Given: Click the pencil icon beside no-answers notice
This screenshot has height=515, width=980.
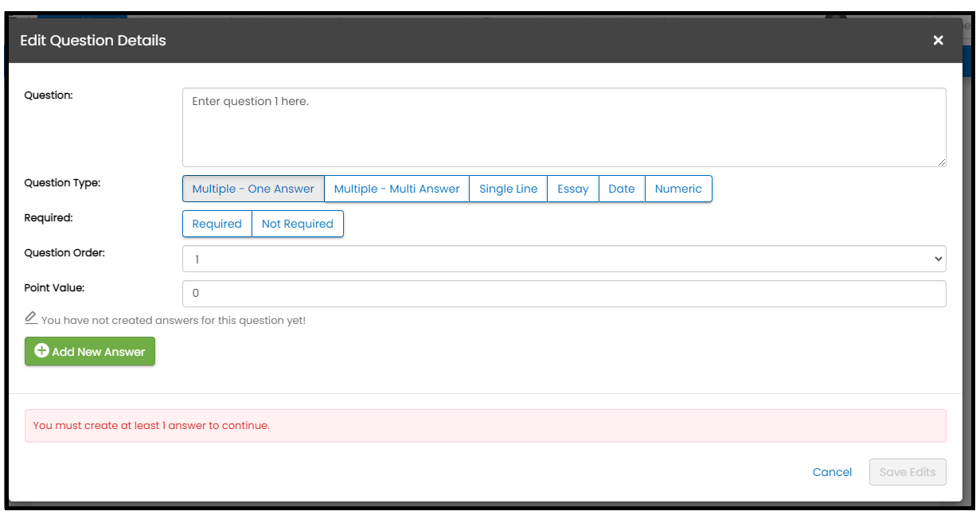Looking at the screenshot, I should [x=31, y=318].
